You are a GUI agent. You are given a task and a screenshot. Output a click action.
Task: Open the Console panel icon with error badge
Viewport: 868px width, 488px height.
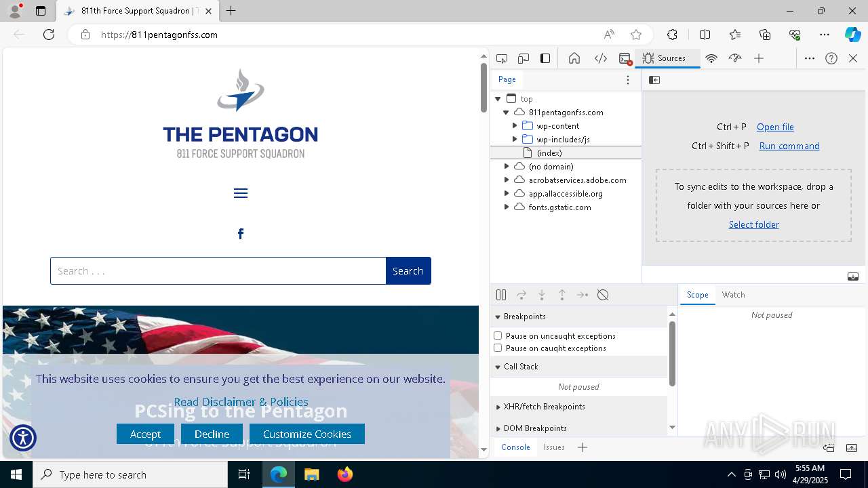pyautogui.click(x=625, y=58)
